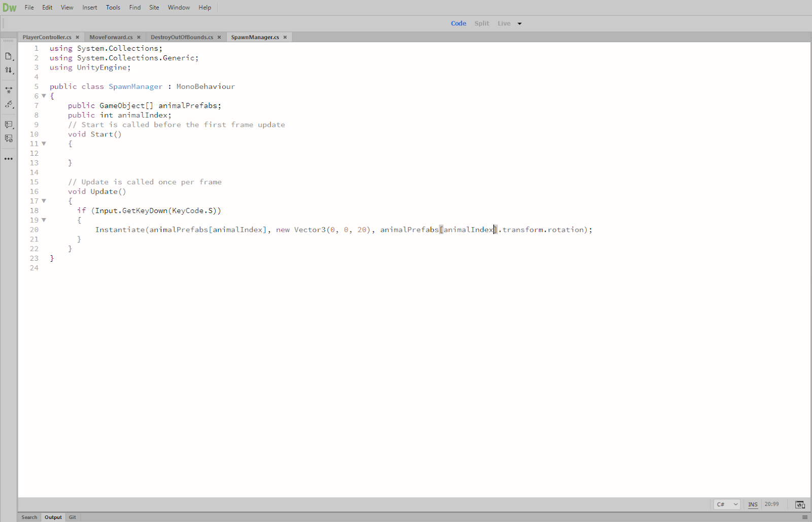Click the Dreamweaver Dw logo icon
Viewport: 812px width, 522px height.
9,8
